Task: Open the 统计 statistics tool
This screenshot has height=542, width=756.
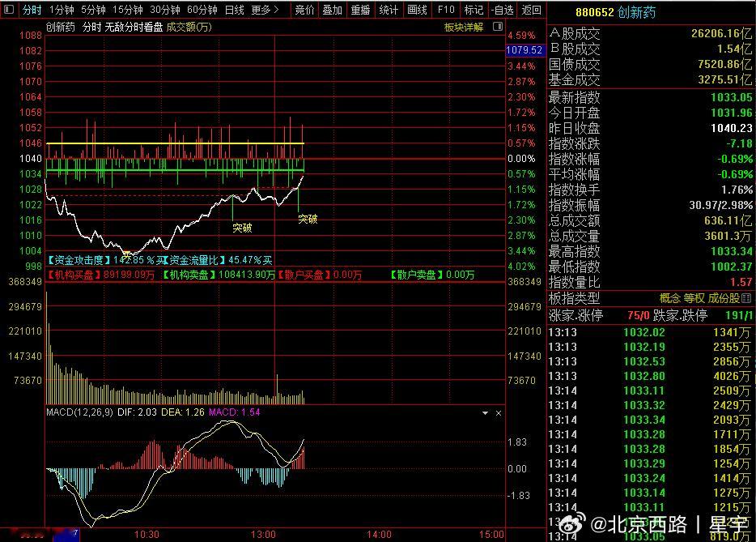Action: [389, 10]
